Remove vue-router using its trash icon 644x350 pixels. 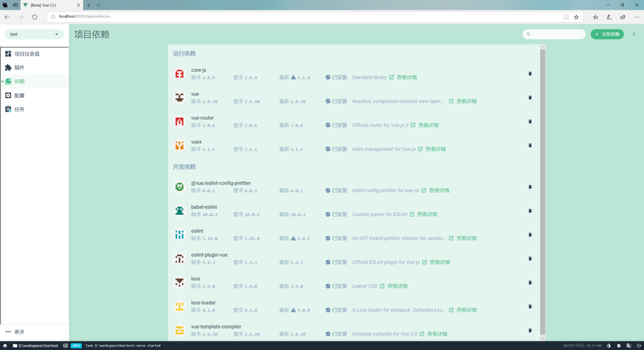[x=530, y=122]
